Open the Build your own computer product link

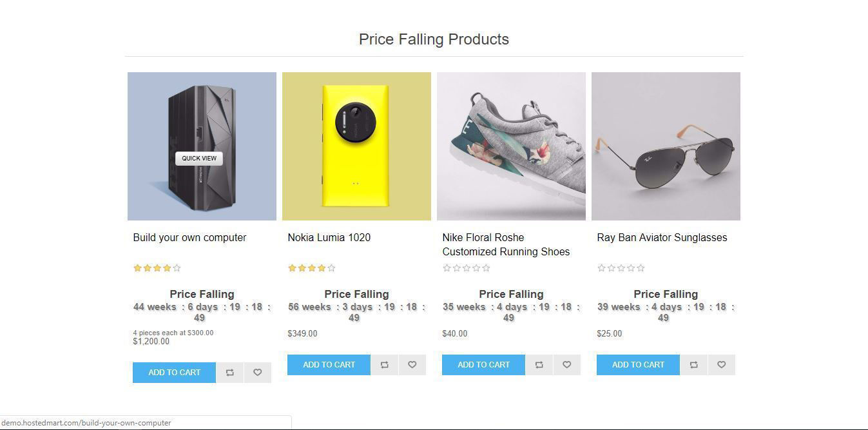click(x=189, y=237)
